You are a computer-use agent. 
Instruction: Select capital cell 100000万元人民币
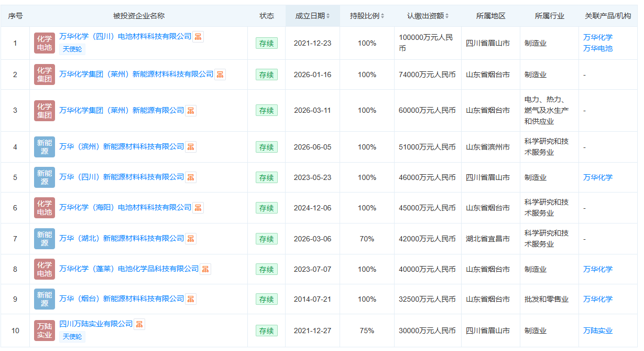point(427,43)
